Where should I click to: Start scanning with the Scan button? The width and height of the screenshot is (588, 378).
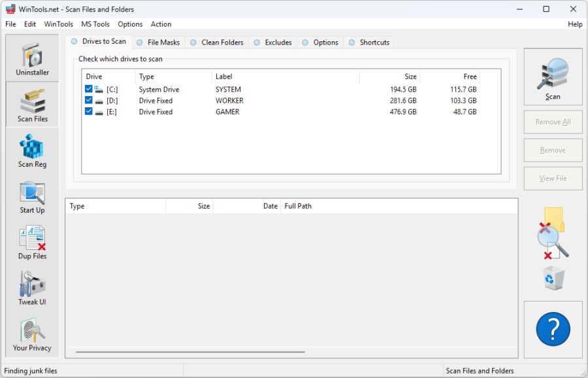tap(552, 77)
